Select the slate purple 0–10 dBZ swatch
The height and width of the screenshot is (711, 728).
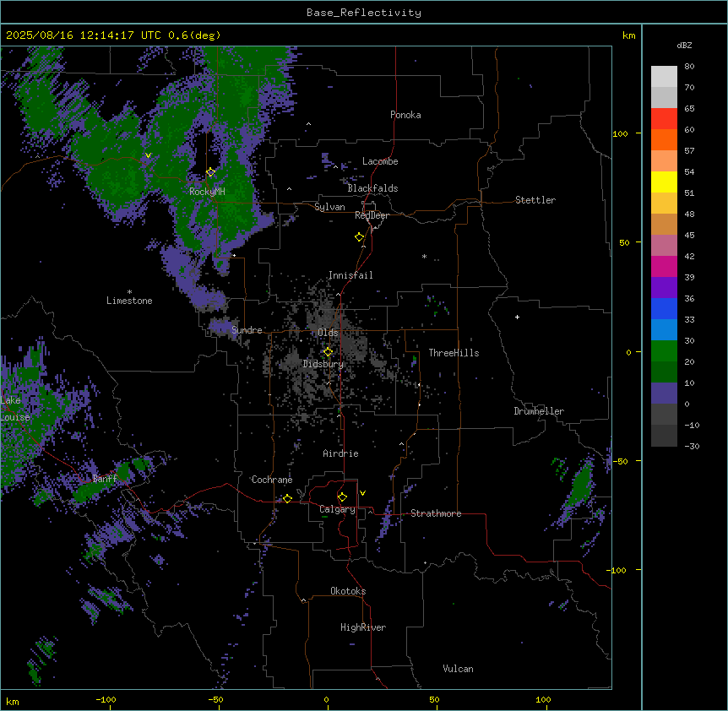pyautogui.click(x=664, y=393)
